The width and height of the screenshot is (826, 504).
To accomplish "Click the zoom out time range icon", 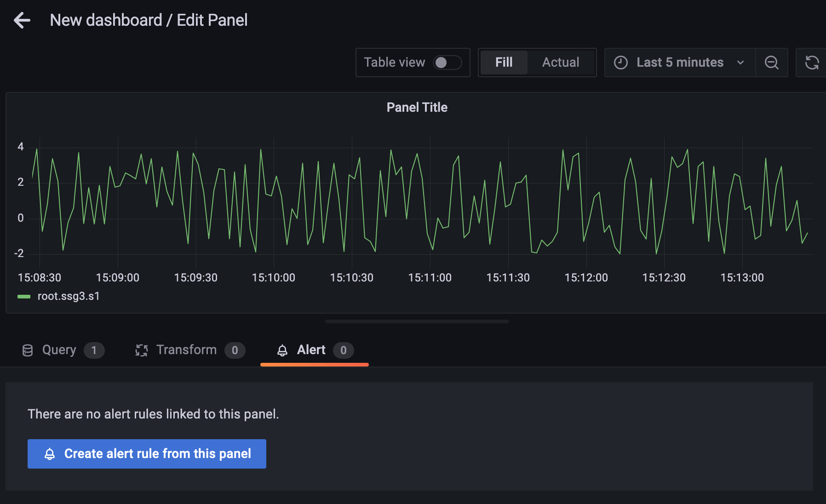I will 771,63.
